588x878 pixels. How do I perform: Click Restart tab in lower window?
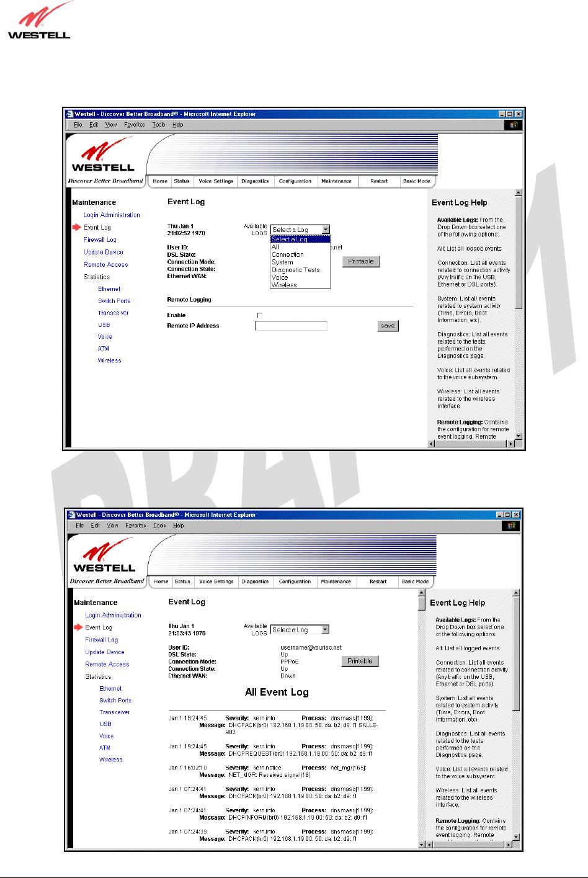click(x=378, y=581)
